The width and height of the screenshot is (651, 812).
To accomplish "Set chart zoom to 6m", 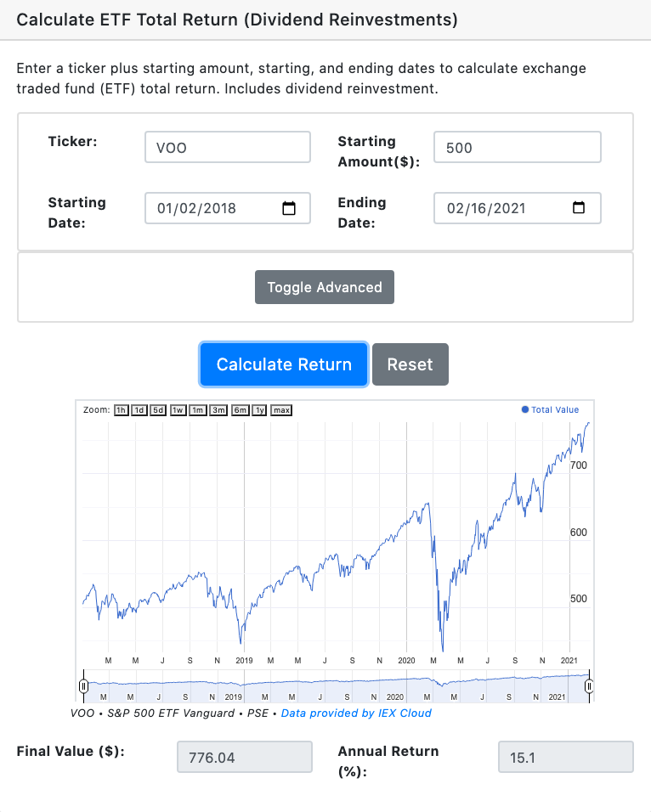I will (x=240, y=410).
